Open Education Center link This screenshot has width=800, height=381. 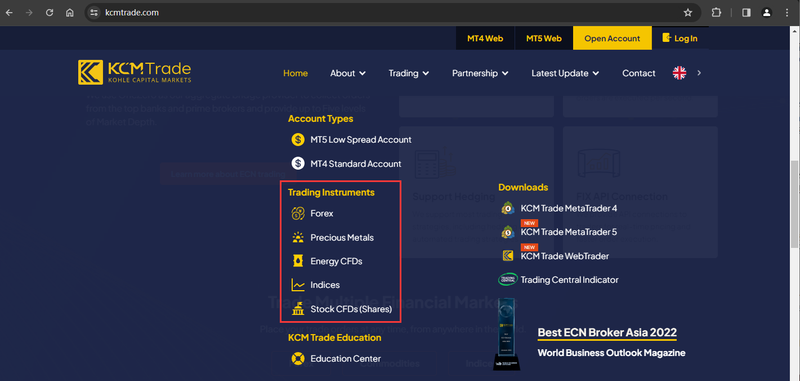click(x=345, y=359)
